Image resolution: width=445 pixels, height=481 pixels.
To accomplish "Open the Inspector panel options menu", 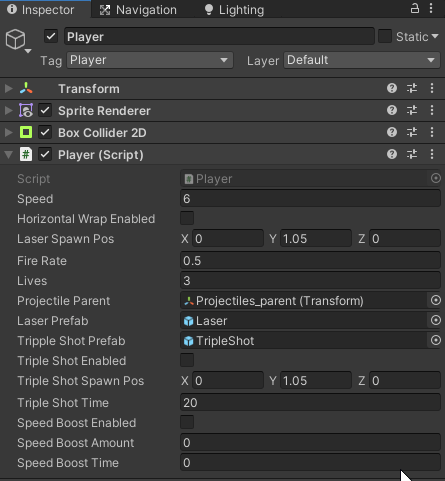I will coord(431,8).
